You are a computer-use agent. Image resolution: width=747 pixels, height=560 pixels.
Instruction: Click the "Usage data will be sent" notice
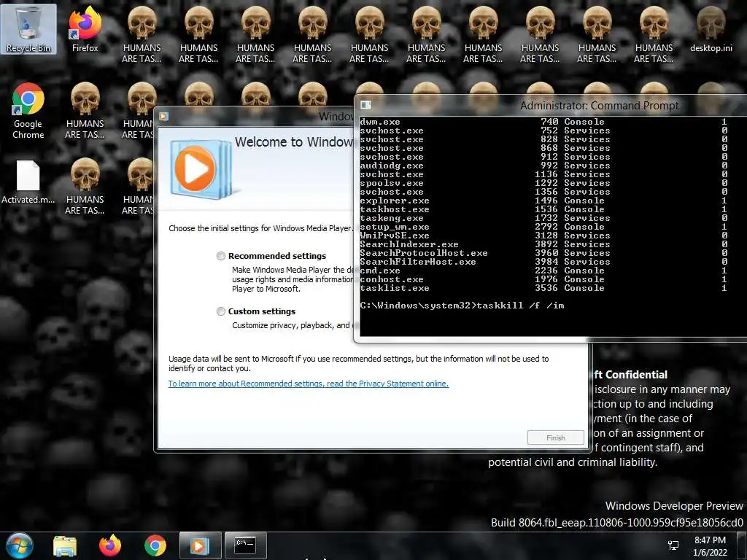(x=358, y=364)
